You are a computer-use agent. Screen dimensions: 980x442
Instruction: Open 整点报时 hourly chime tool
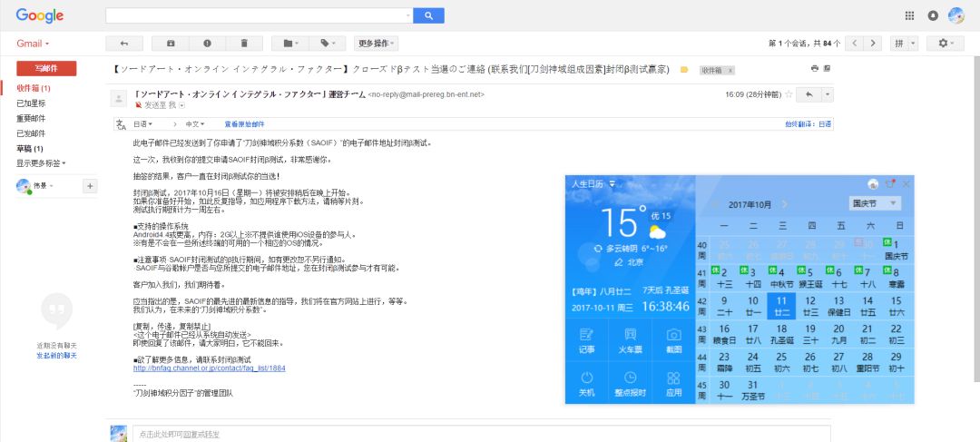tap(630, 383)
